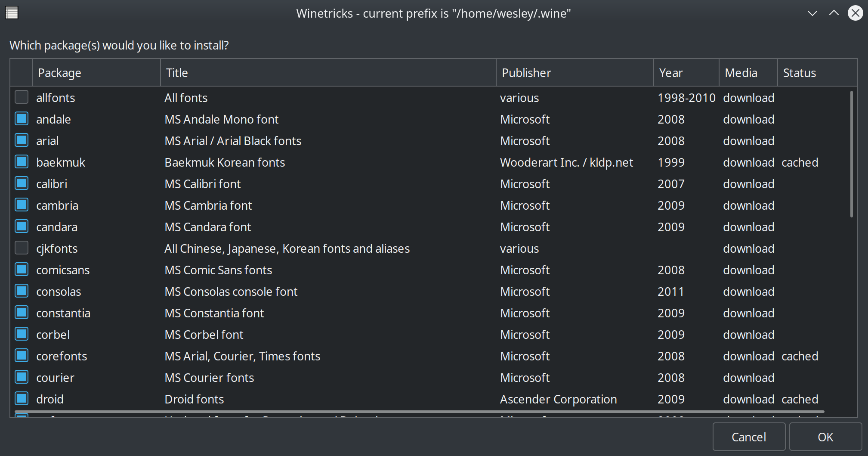Click "download" media cell in cjkfonts row
Image resolution: width=868 pixels, height=456 pixels.
point(748,248)
